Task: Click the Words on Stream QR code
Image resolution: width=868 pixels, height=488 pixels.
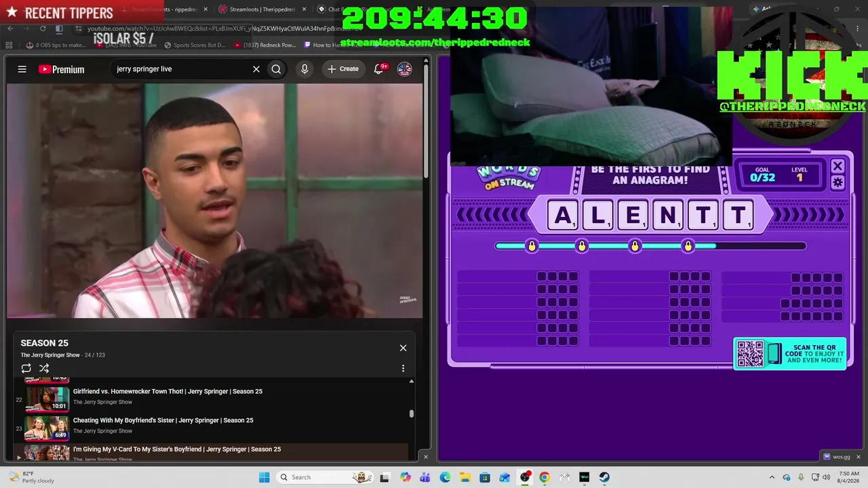Action: coord(750,354)
